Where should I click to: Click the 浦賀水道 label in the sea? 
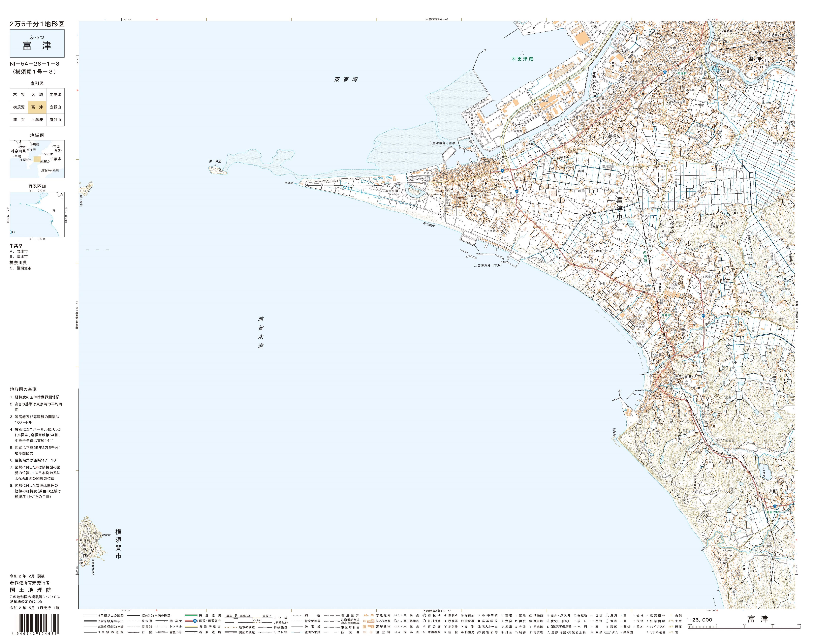pos(261,332)
